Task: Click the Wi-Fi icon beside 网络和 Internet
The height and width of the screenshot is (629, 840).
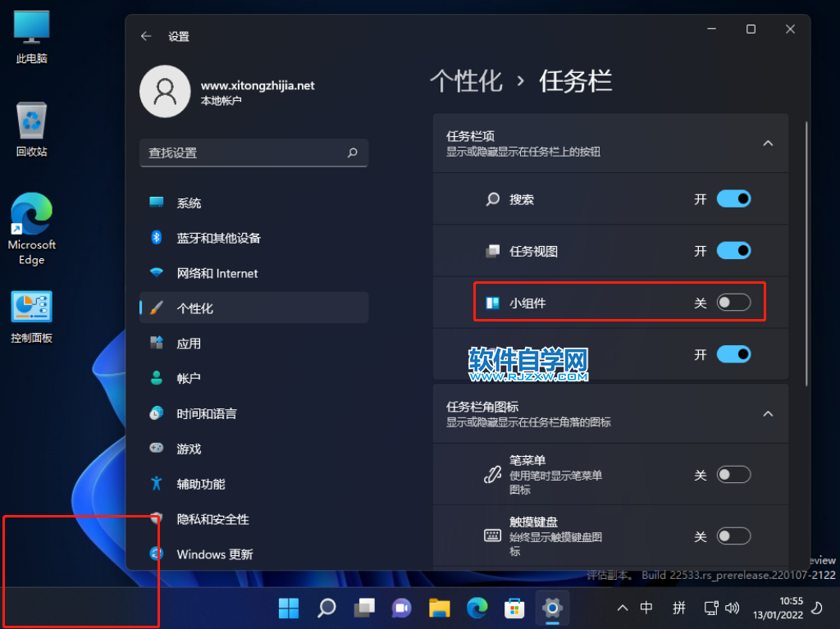Action: coord(157,273)
